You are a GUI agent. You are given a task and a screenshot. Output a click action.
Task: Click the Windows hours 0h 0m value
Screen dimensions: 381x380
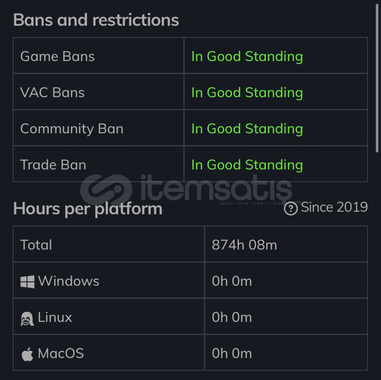[x=232, y=281]
